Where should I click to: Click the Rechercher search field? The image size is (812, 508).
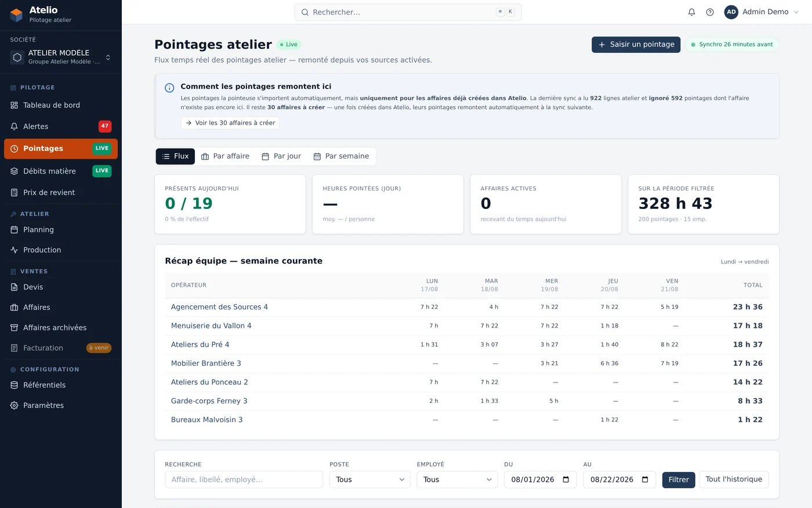[x=408, y=12]
